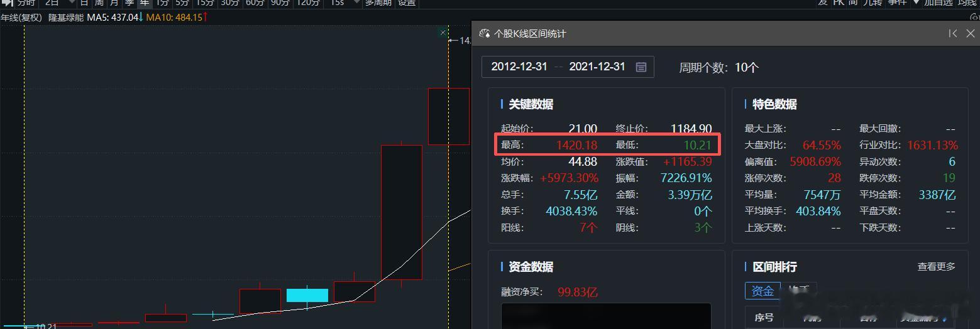Click the 涨跌幅 value +5973.30%
This screenshot has width=980, height=329.
pos(570,178)
